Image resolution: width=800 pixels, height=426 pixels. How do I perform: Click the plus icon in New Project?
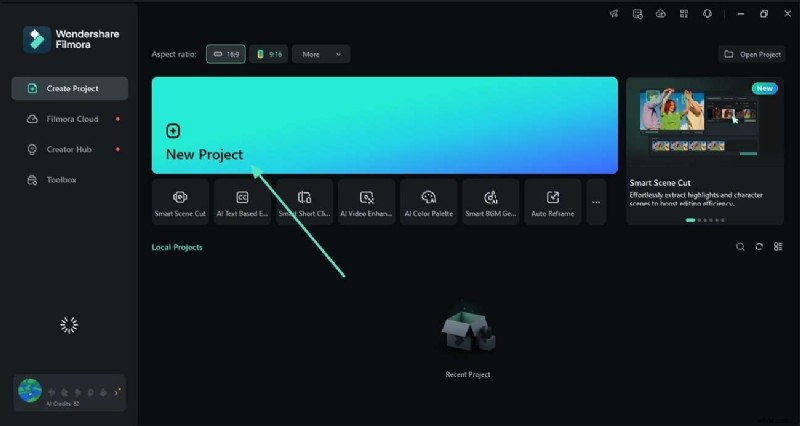coord(173,131)
